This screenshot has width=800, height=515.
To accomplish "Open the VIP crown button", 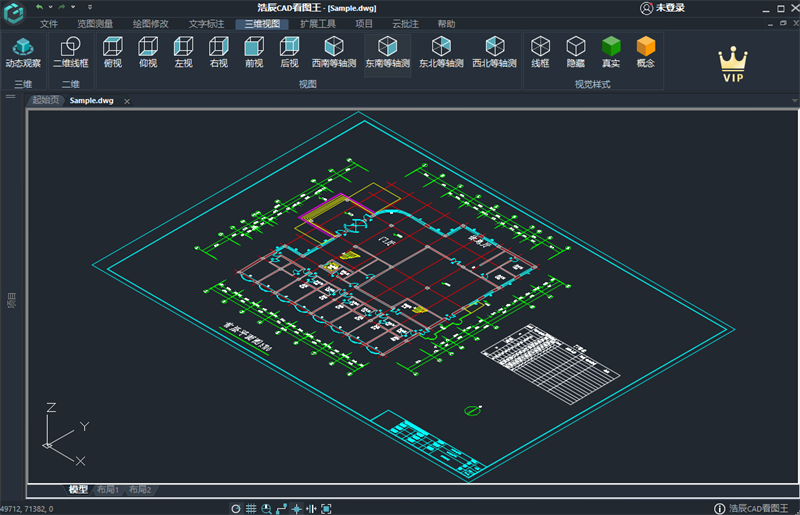I will point(733,65).
